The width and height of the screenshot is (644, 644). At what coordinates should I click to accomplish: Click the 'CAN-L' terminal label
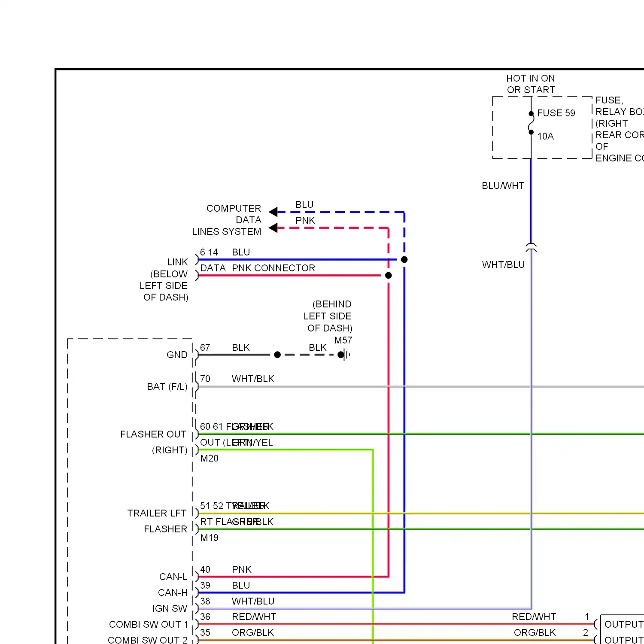pos(173,577)
